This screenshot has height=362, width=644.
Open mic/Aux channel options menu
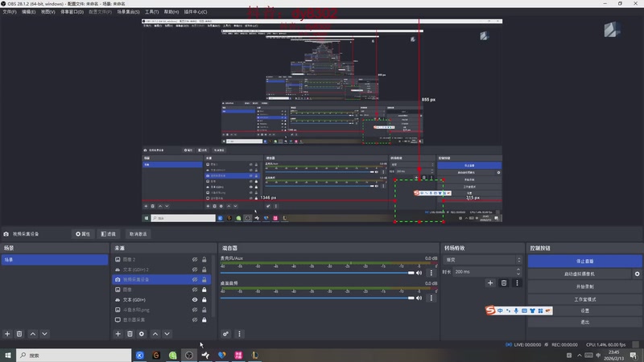tap(431, 273)
